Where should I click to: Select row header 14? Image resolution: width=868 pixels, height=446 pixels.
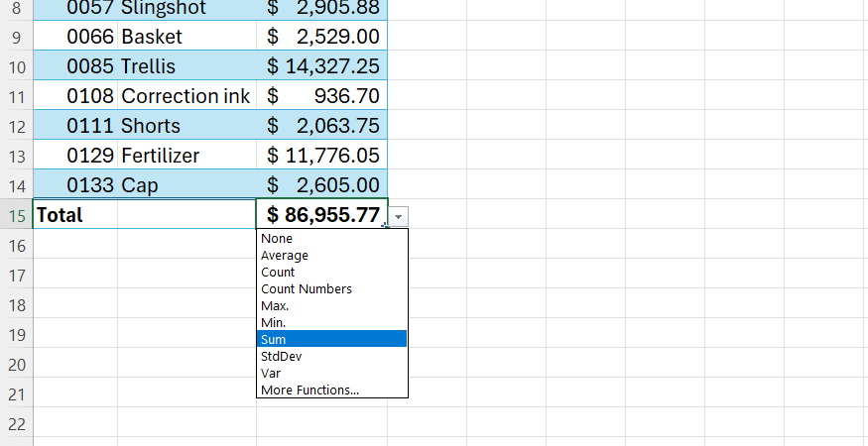(x=17, y=184)
